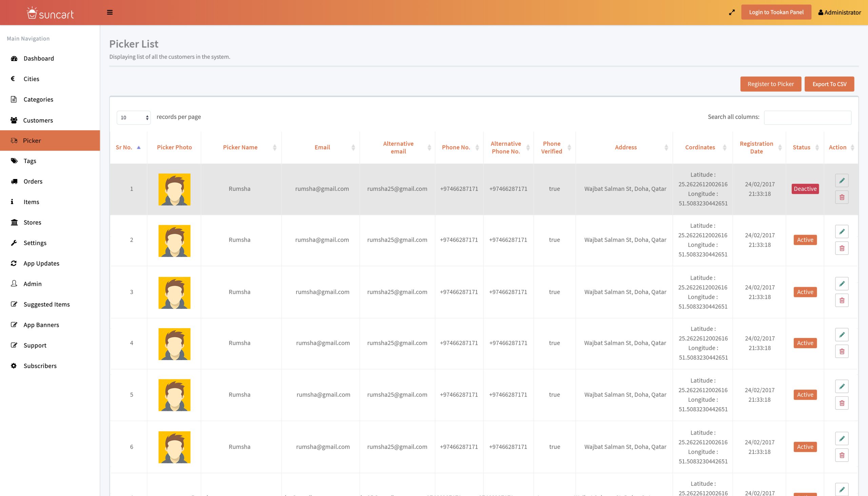Viewport: 868px width, 496px height.
Task: Sort by Picker Name column
Action: tap(241, 147)
